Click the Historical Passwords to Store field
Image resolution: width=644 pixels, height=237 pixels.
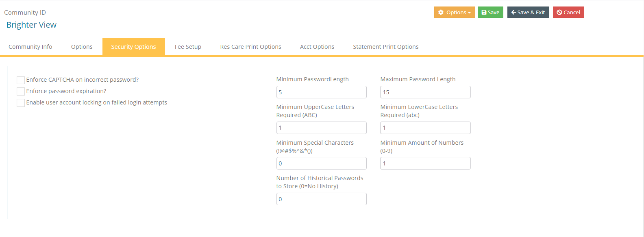pyautogui.click(x=321, y=199)
